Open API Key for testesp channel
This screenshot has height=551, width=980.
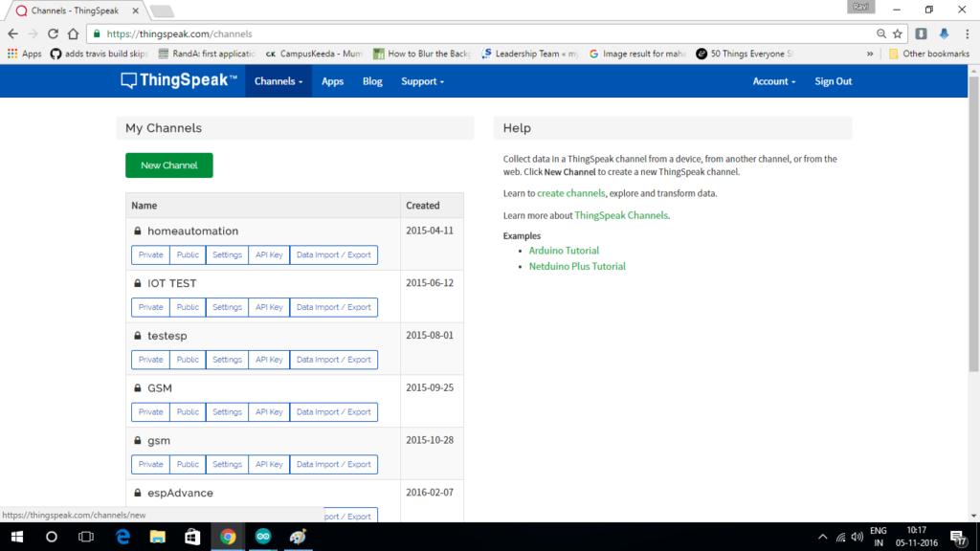click(269, 360)
